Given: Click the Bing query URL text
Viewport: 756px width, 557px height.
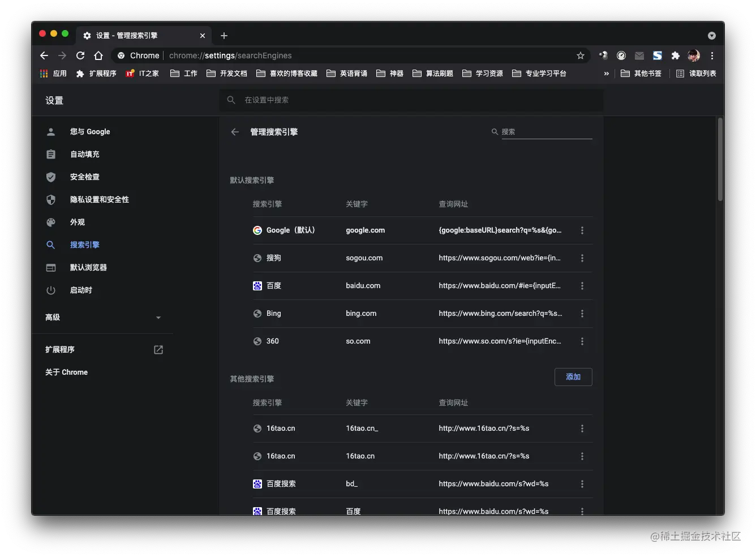Looking at the screenshot, I should pos(500,314).
